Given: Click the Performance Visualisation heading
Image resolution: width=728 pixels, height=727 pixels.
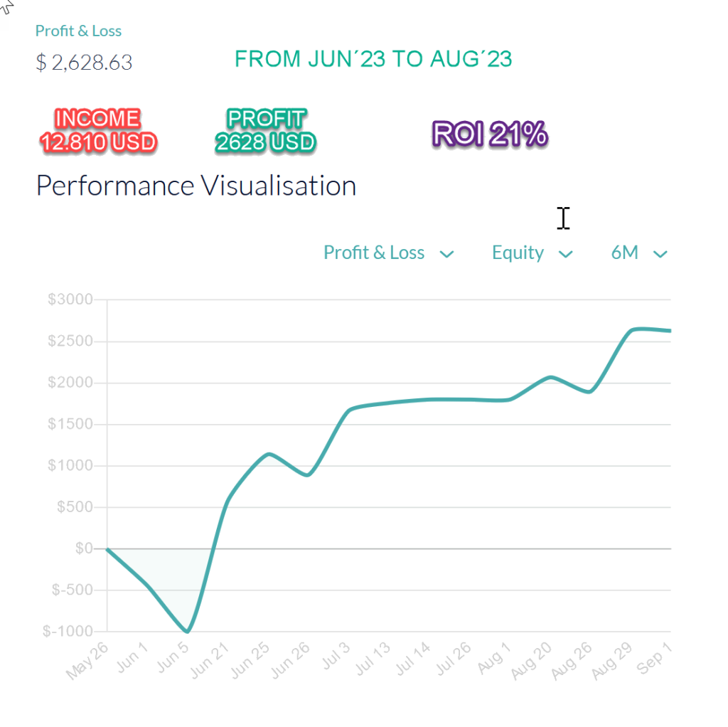Looking at the screenshot, I should [196, 186].
